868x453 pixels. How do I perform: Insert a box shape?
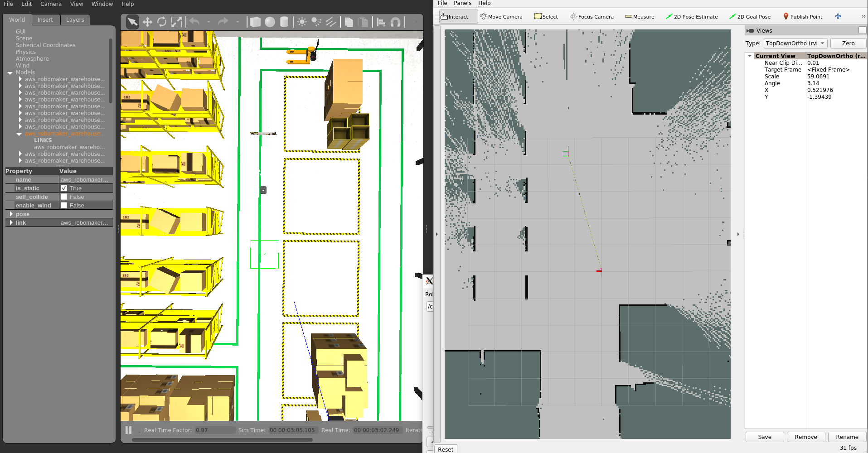(x=255, y=22)
